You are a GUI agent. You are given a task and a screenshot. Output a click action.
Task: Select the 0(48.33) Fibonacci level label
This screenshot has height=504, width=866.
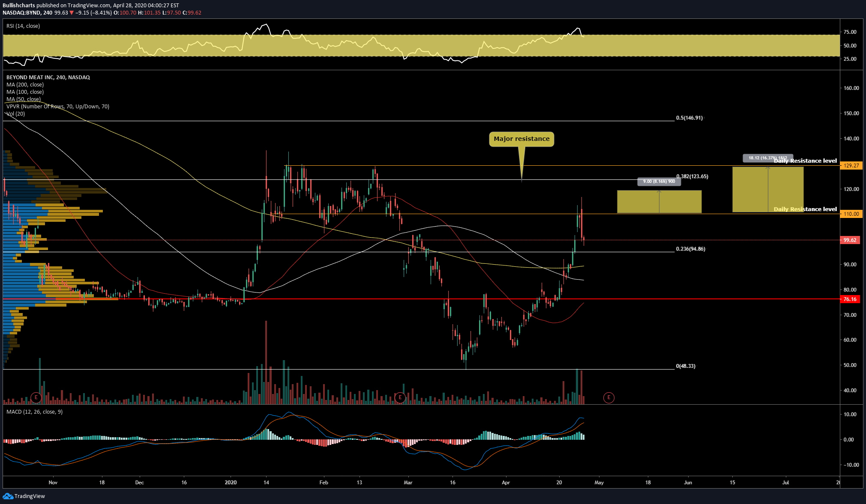point(686,366)
